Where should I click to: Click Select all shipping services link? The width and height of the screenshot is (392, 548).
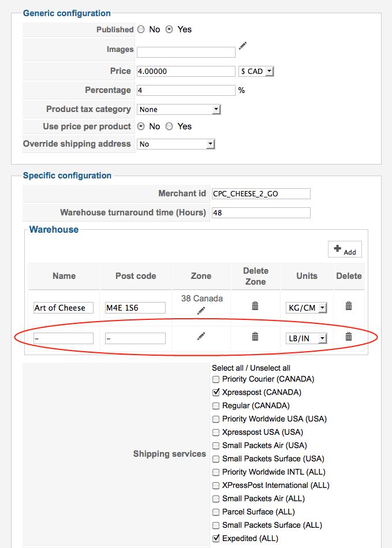[x=228, y=368]
